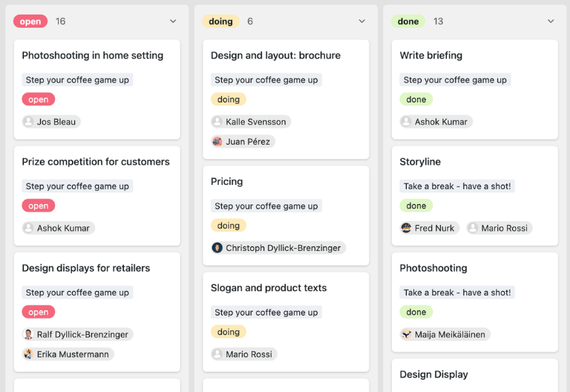The height and width of the screenshot is (392, 570).
Task: Click the Juan Pérez name
Action: tap(248, 142)
